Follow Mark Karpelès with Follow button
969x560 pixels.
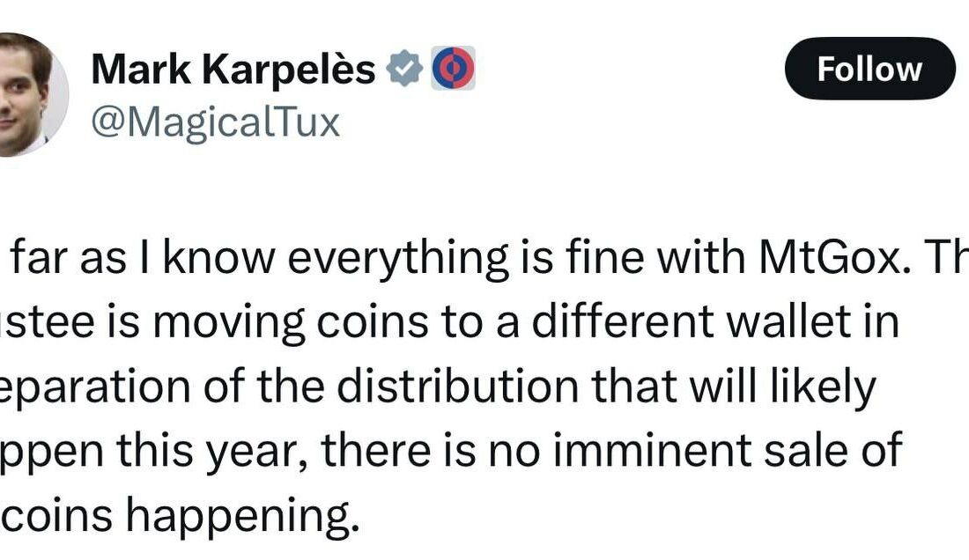pos(870,69)
